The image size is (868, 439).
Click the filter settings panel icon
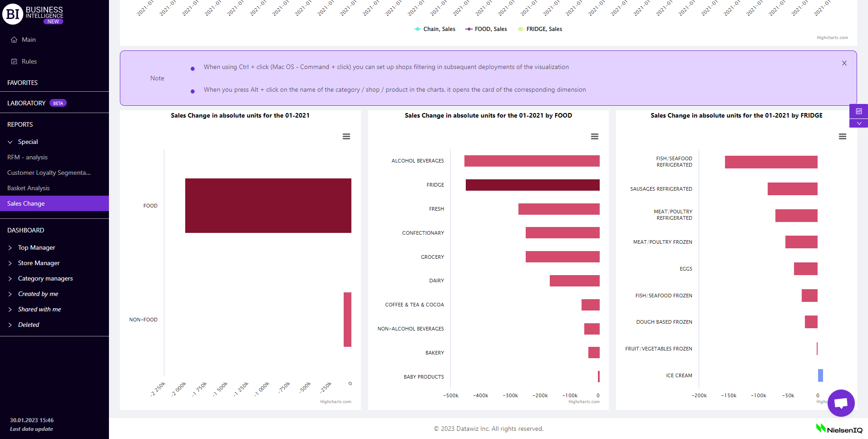pos(858,111)
